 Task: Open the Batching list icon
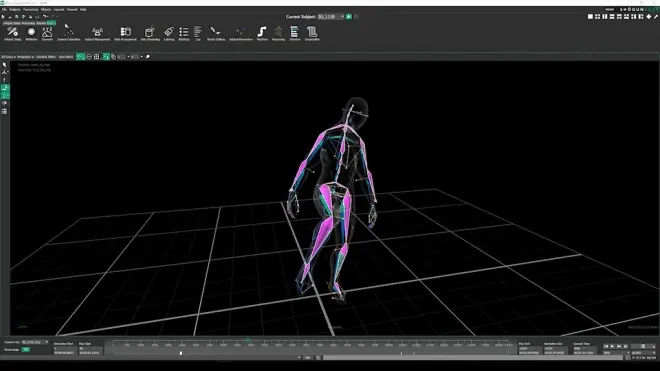click(x=184, y=33)
